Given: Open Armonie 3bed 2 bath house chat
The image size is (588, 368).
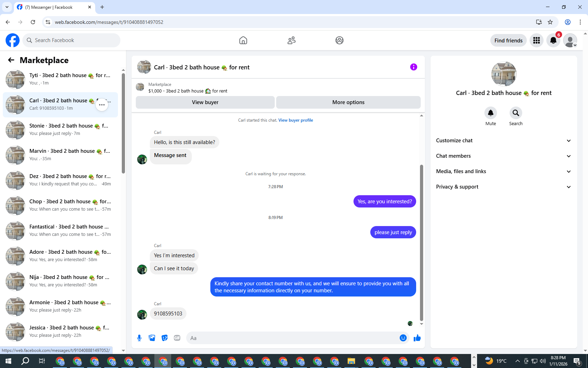Looking at the screenshot, I should click(x=60, y=306).
